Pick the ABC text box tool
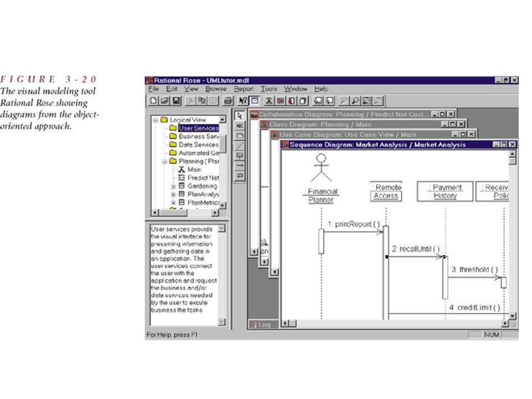The image size is (532, 399). tap(239, 126)
